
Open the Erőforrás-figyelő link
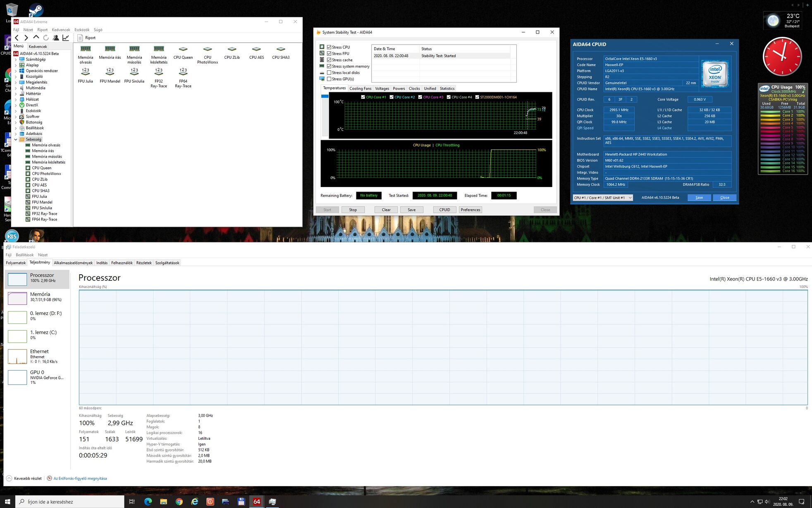click(x=80, y=479)
